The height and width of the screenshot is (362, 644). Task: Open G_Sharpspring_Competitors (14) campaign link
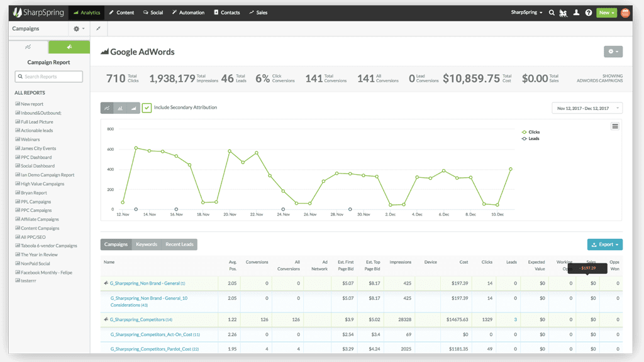tap(141, 320)
